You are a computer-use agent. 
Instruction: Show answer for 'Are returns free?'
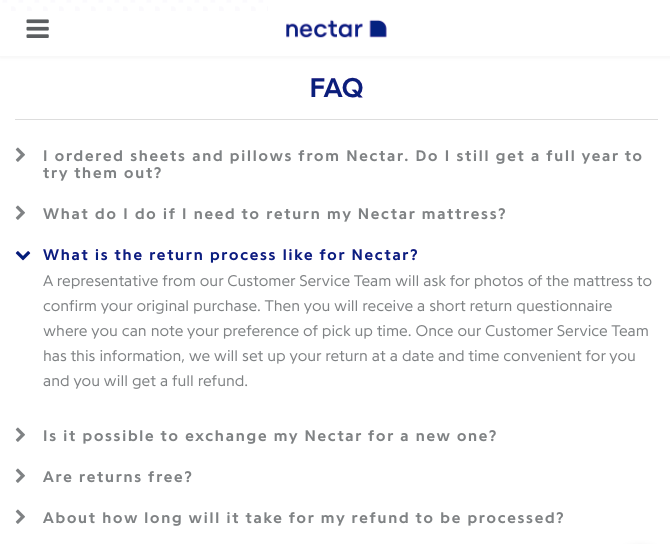[x=117, y=477]
